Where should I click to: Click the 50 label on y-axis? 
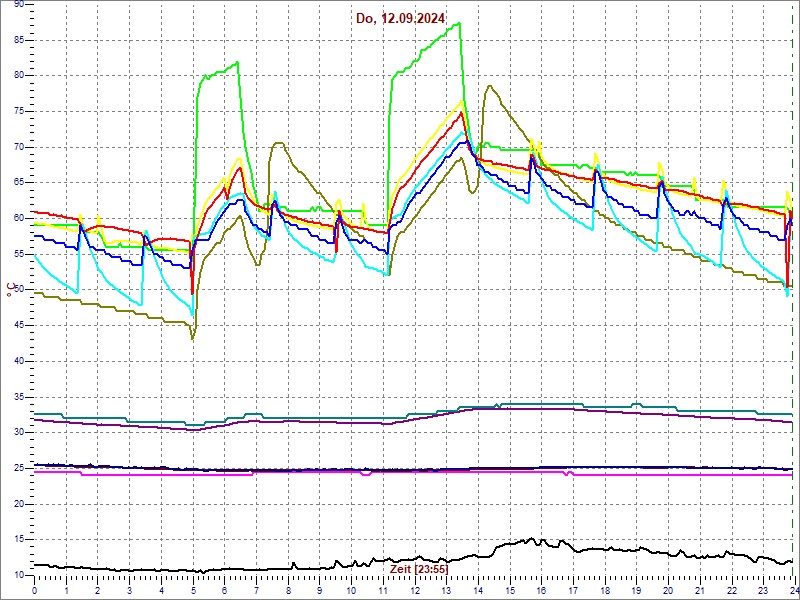[x=19, y=290]
